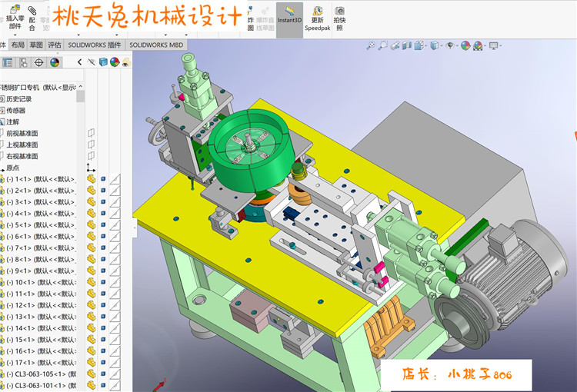Click the View Orientation cube icon
The height and width of the screenshot is (392, 577).
pyautogui.click(x=419, y=45)
